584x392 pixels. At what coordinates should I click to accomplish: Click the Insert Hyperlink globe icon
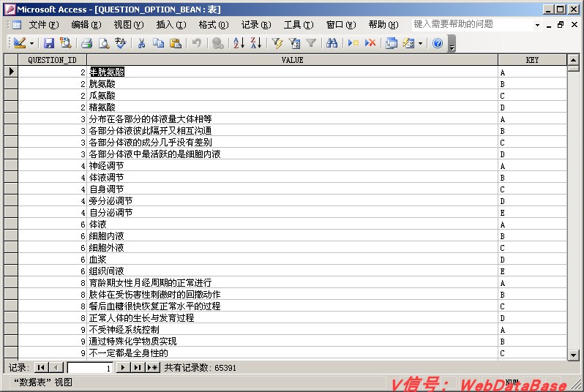pos(217,43)
